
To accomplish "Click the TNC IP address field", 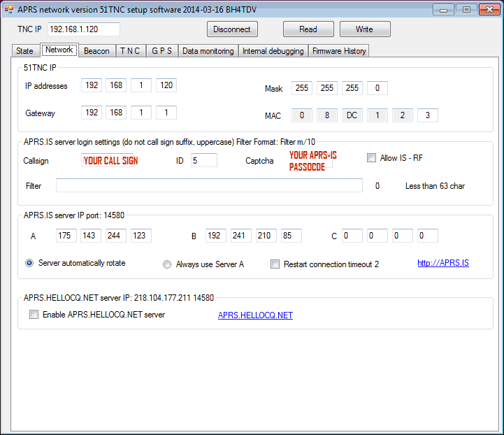I will pos(83,29).
